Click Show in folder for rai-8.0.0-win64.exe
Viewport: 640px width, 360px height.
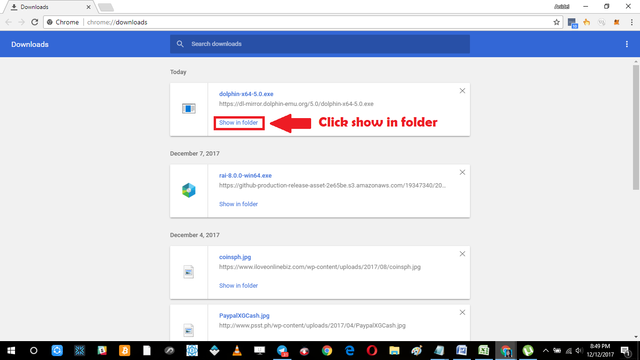pos(238,204)
